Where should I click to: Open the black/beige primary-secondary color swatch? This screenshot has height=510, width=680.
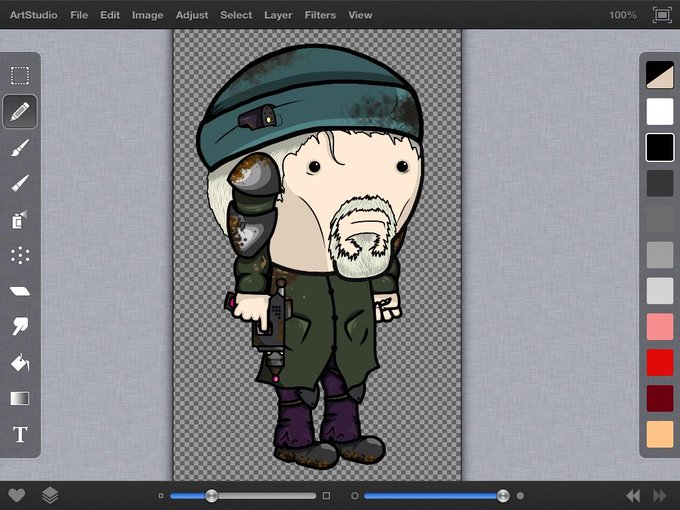pyautogui.click(x=660, y=75)
